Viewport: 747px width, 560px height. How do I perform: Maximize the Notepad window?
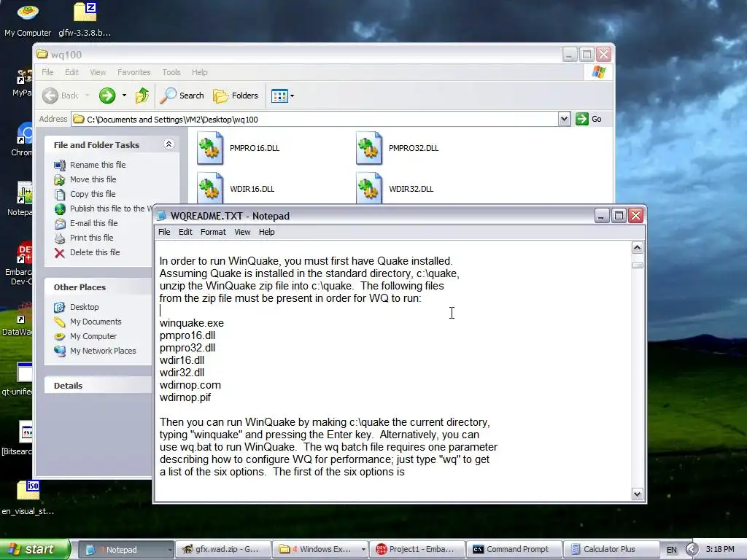click(x=619, y=216)
